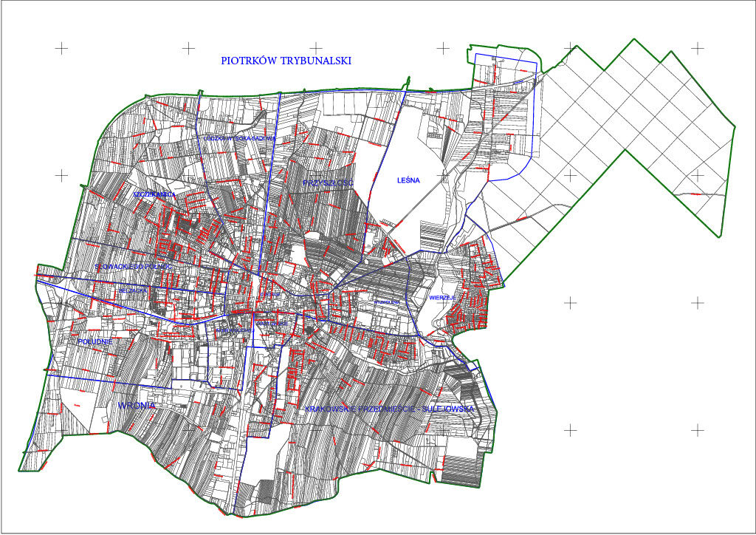Click the BELZACKA district label
The height and width of the screenshot is (535, 756).
click(x=133, y=293)
